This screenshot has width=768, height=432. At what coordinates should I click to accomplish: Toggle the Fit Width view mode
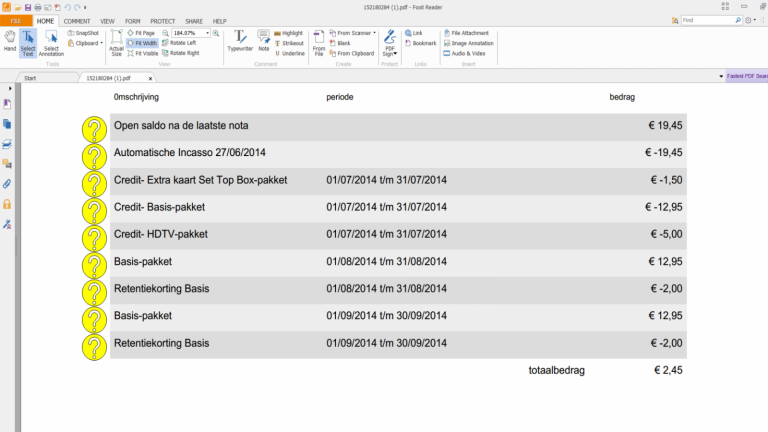pyautogui.click(x=142, y=43)
